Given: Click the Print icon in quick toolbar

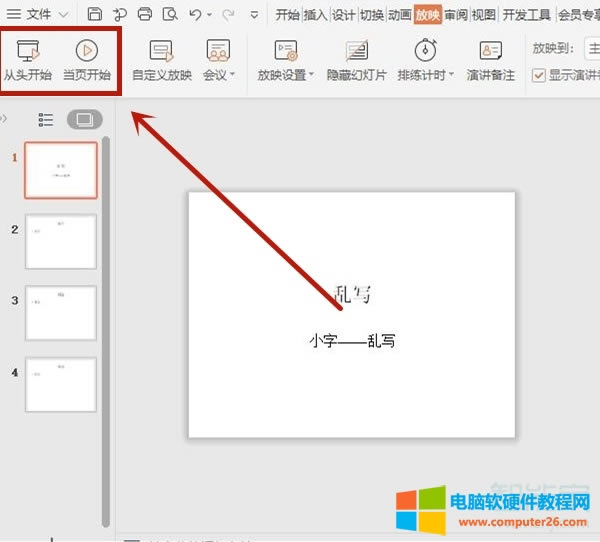Looking at the screenshot, I should point(145,14).
